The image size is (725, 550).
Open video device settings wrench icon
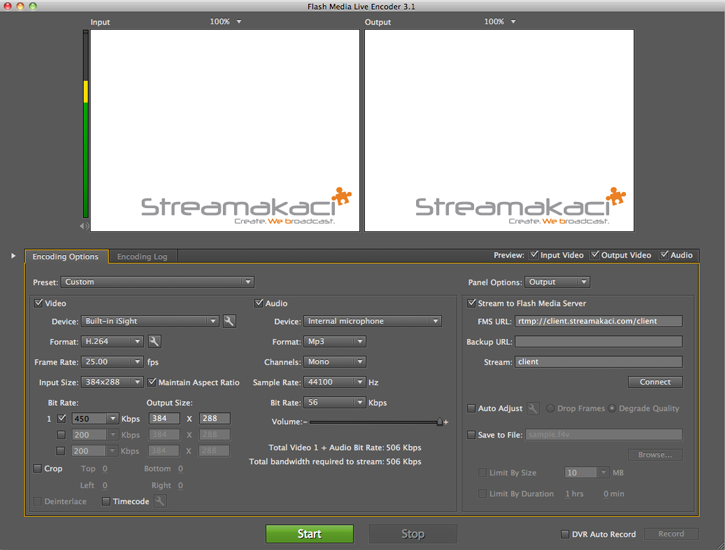(x=229, y=321)
